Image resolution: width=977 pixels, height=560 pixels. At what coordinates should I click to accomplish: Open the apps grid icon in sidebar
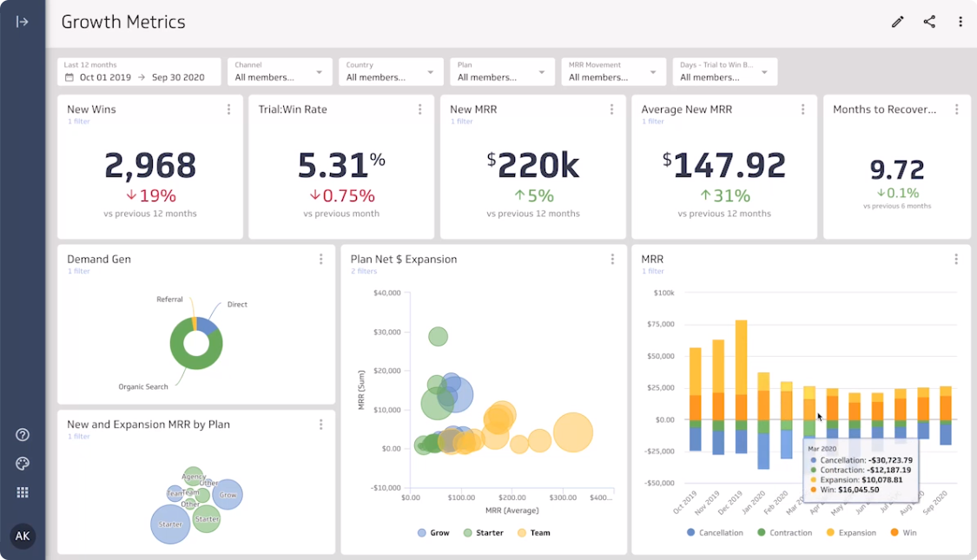coord(22,491)
